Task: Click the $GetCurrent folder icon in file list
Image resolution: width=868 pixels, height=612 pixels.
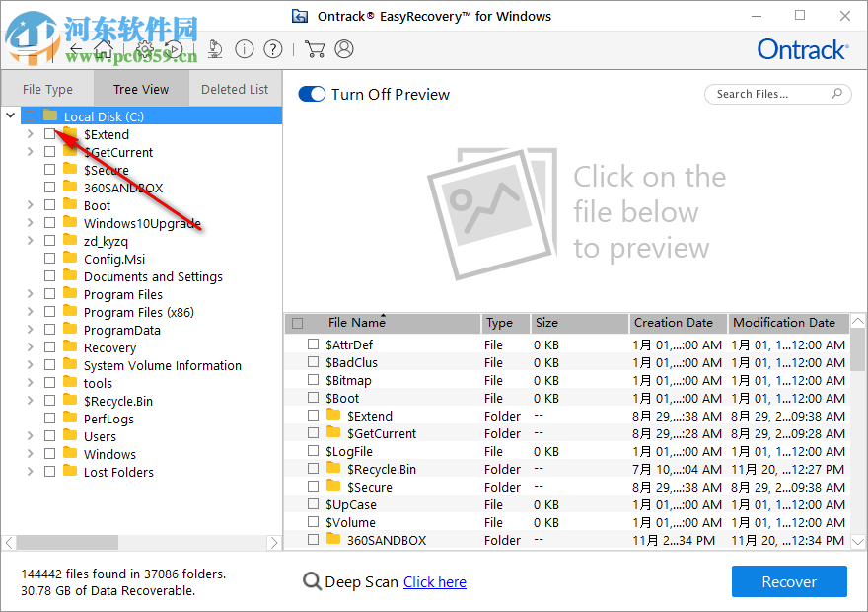Action: click(333, 432)
